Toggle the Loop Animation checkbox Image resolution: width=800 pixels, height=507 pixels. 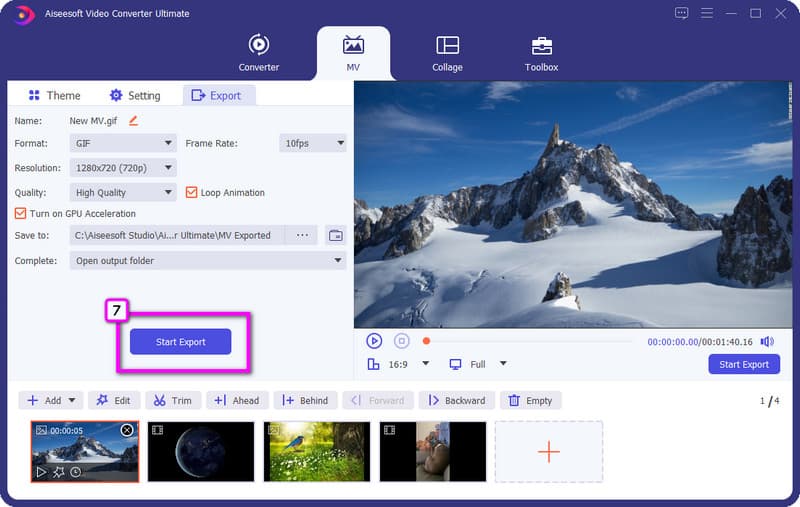tap(193, 192)
